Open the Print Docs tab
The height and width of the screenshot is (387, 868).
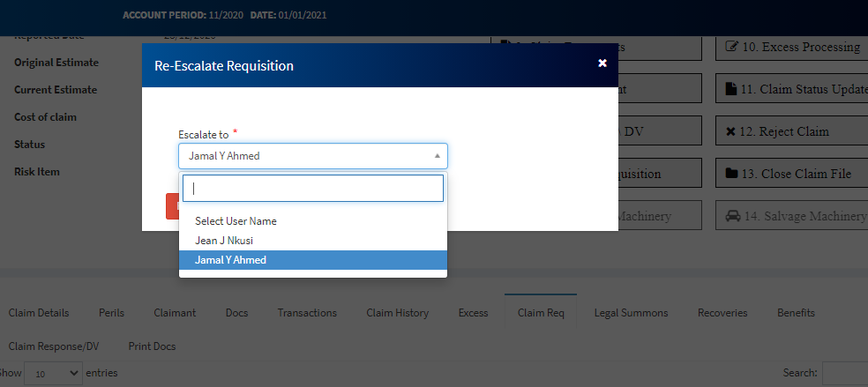[x=152, y=346]
